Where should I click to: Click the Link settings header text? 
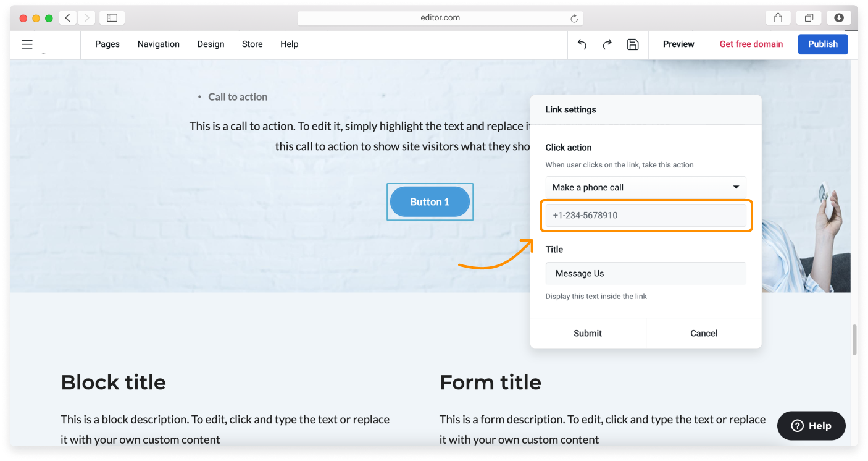pos(571,109)
